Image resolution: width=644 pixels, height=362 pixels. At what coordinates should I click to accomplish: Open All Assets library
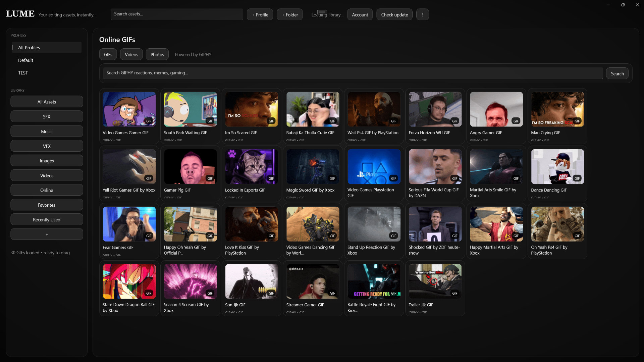coord(47,102)
